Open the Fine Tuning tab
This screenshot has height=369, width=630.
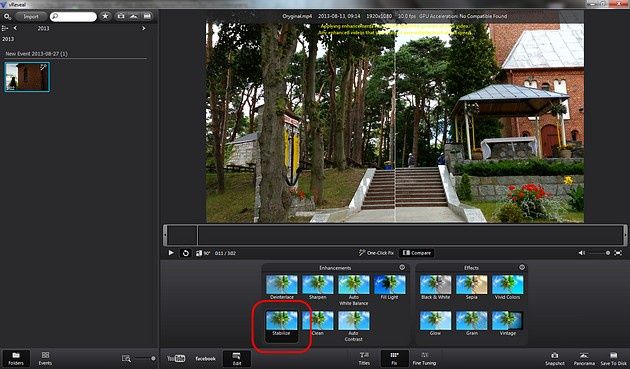point(424,359)
